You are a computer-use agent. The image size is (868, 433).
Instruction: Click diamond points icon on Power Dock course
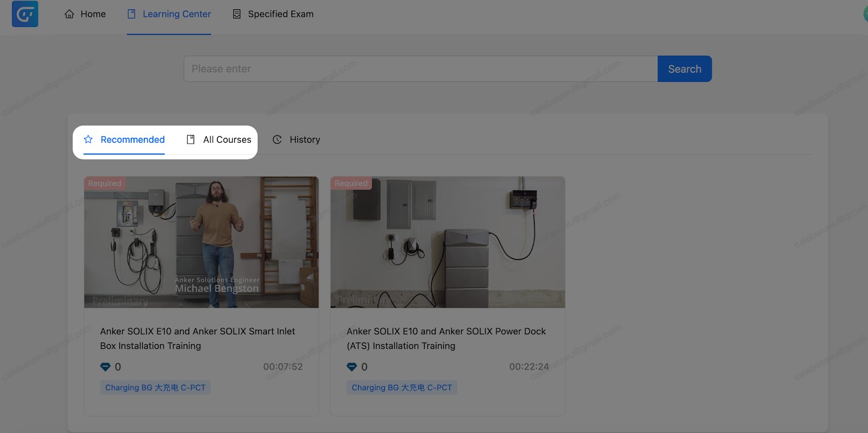(352, 367)
